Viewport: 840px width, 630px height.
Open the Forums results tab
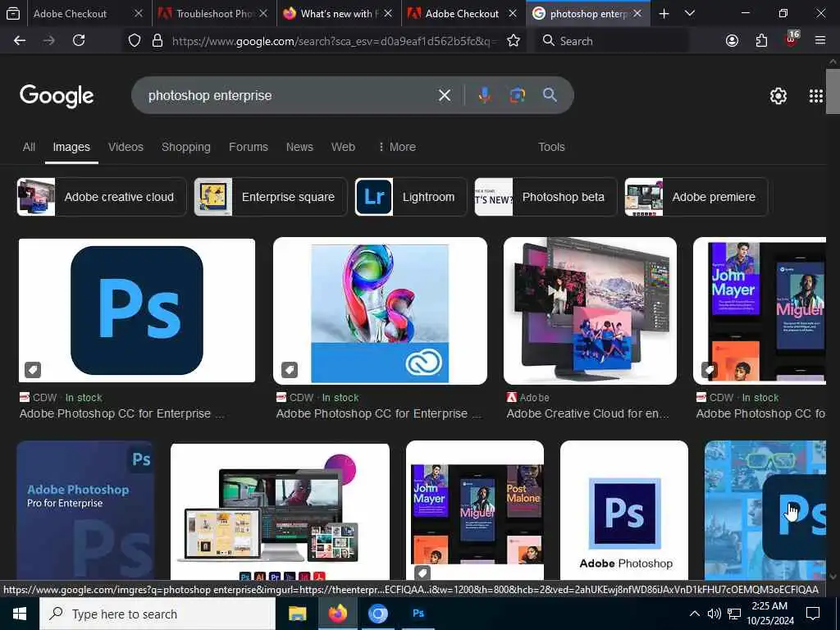[248, 147]
